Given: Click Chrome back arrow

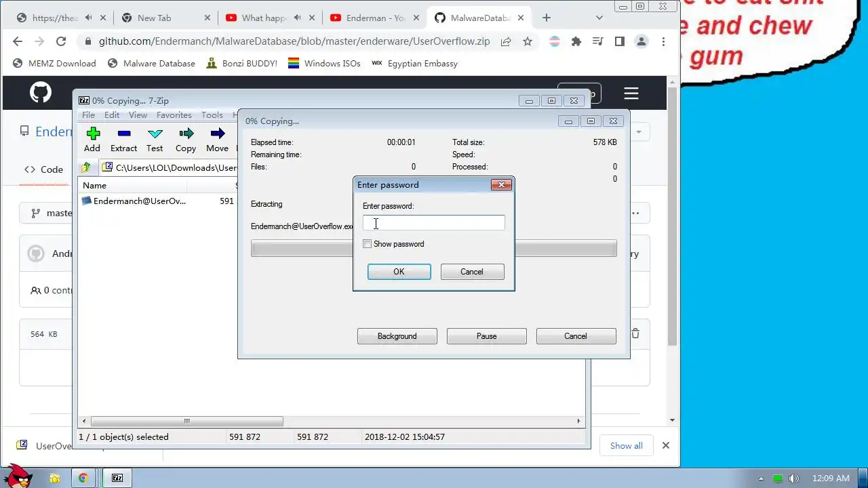Looking at the screenshot, I should point(18,41).
